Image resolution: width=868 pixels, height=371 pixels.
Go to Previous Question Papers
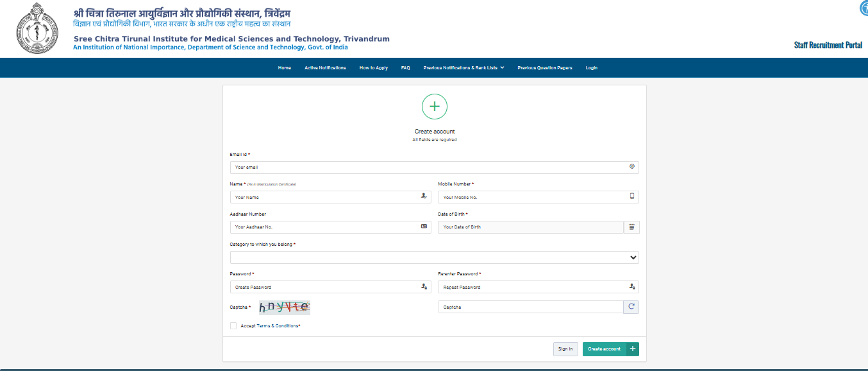(545, 67)
